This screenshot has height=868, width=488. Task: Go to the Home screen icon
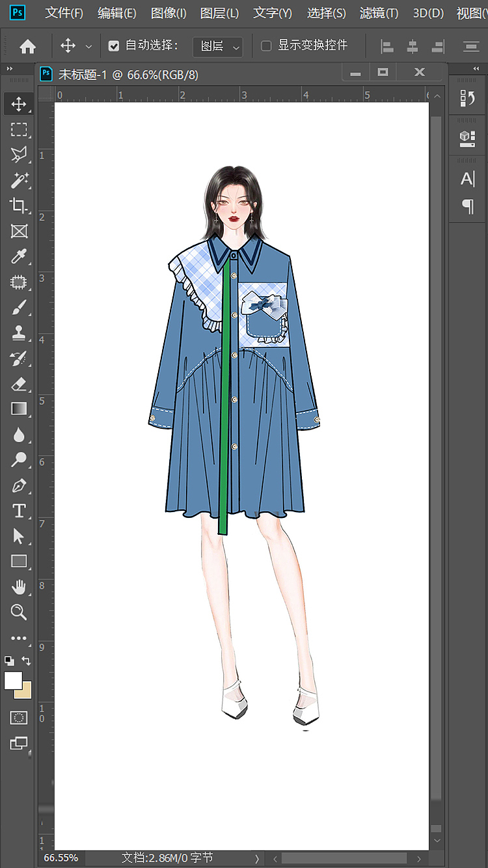click(x=27, y=46)
